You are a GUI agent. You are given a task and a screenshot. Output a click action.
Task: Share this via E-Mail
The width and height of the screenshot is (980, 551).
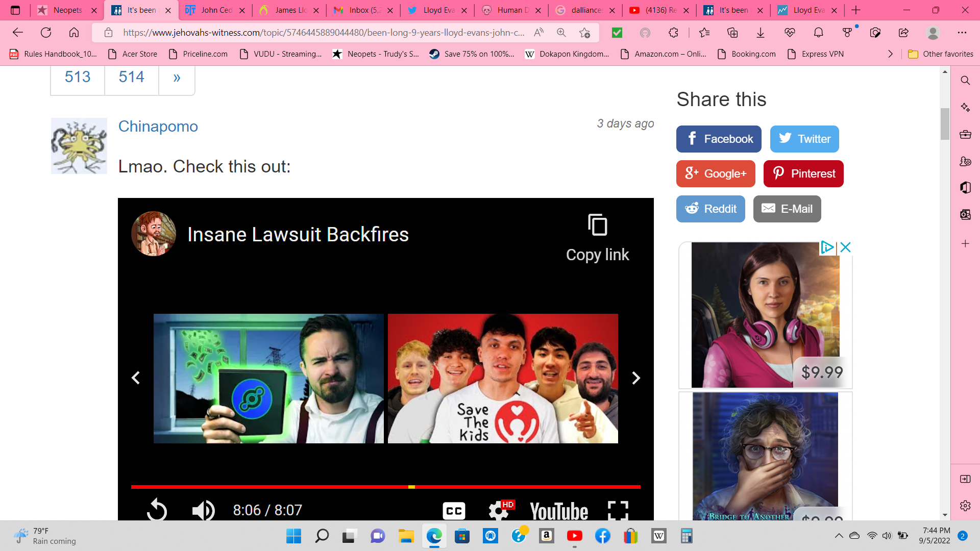787,209
